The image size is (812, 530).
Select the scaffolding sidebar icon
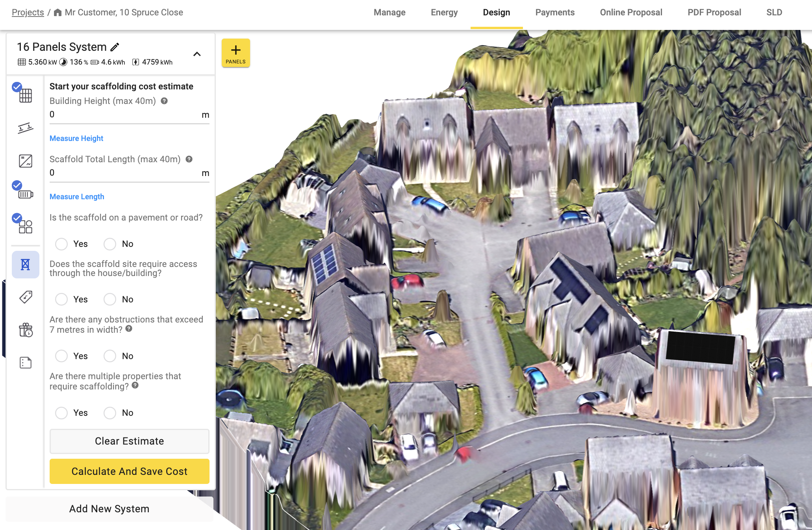(26, 265)
